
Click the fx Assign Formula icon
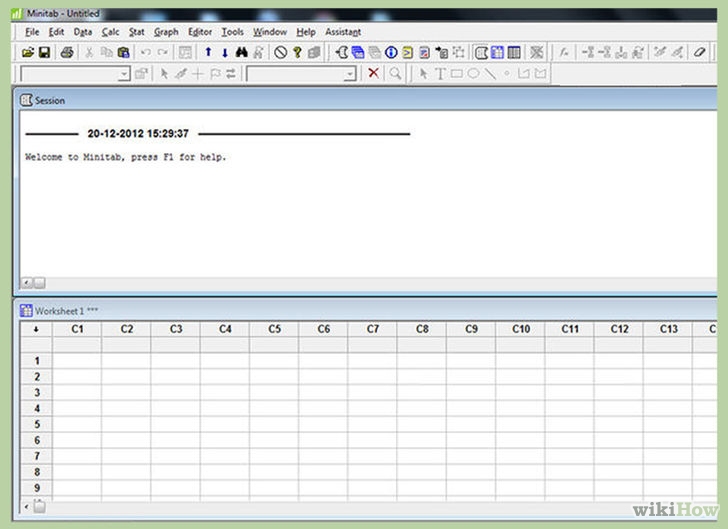[x=564, y=52]
